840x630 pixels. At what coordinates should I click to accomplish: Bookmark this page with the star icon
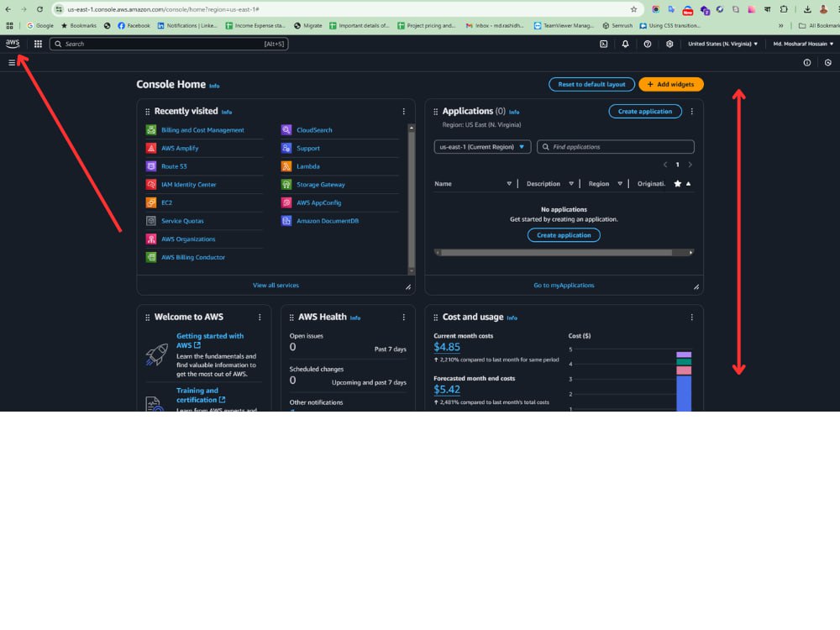tap(633, 9)
